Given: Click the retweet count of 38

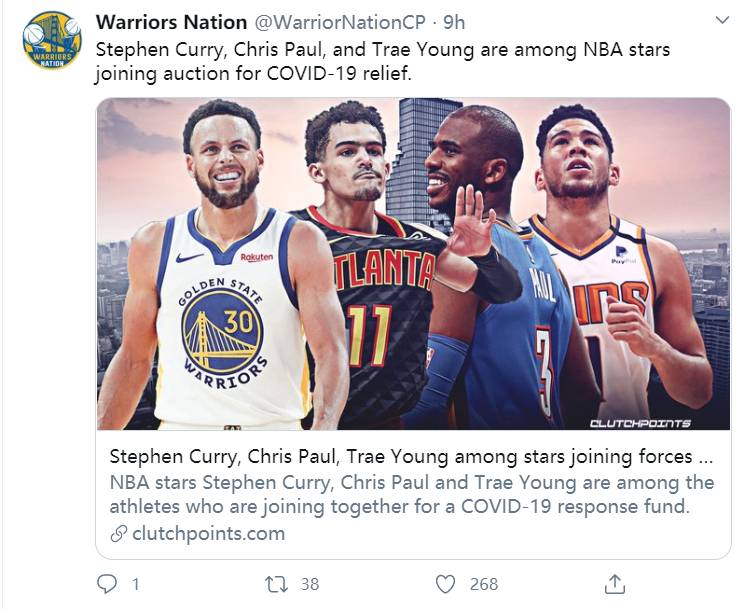Looking at the screenshot, I should 309,584.
